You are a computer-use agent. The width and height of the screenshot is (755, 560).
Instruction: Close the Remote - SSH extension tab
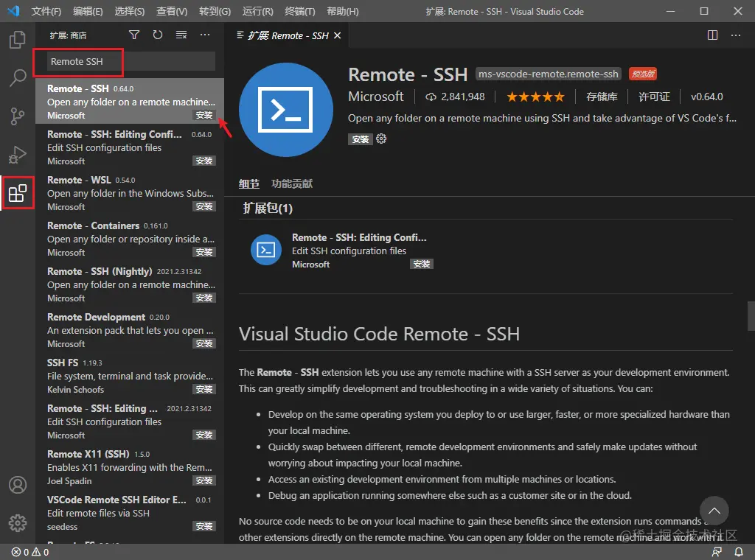pos(338,35)
